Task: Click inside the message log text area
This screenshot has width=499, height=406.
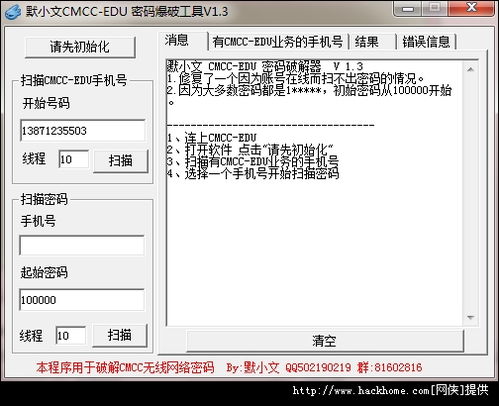Action: [x=315, y=193]
